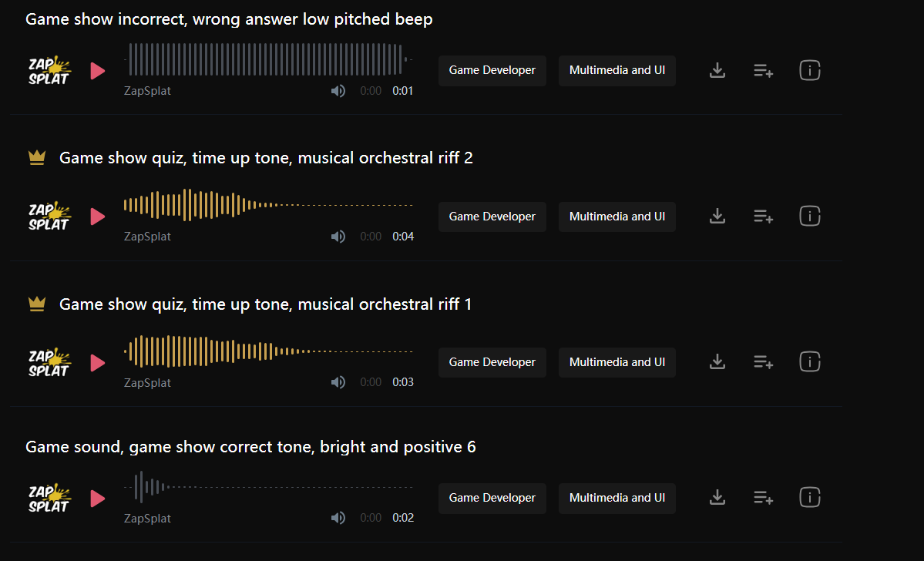Image resolution: width=924 pixels, height=561 pixels.
Task: Download the wrong answer low pitched beep
Action: coord(717,71)
